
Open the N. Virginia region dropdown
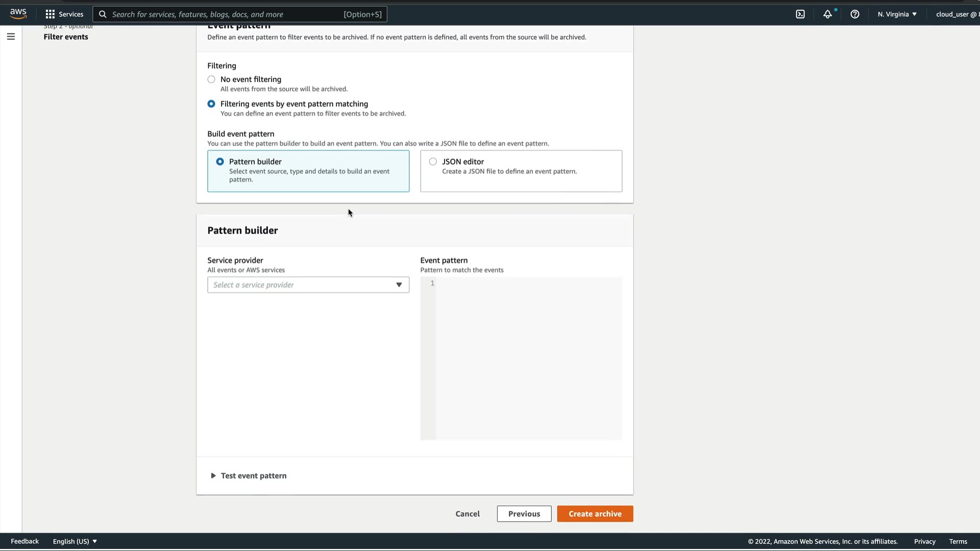897,14
